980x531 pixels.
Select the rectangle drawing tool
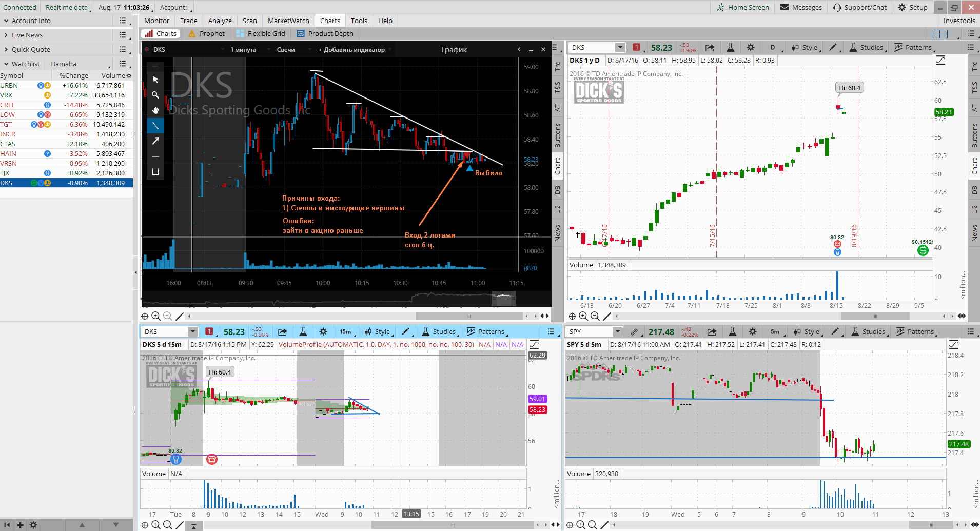[x=155, y=172]
